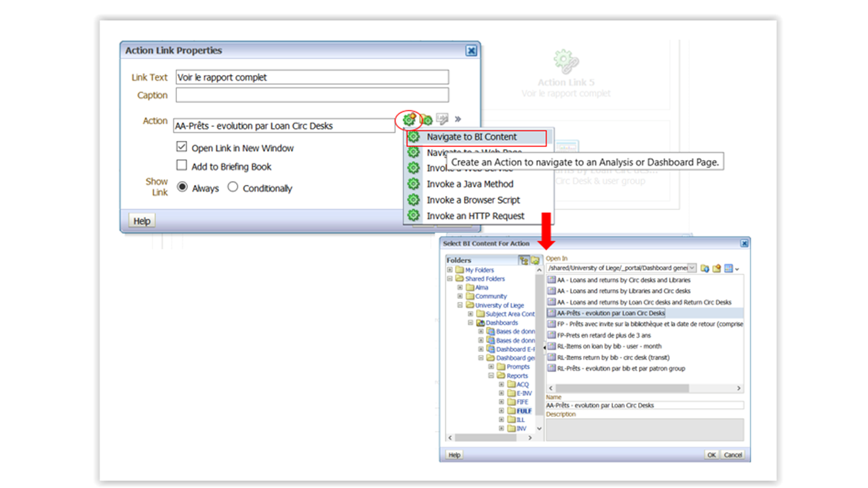Collapse the Shared Folders tree node
Screen dimensions: 868x488
[x=450, y=279]
